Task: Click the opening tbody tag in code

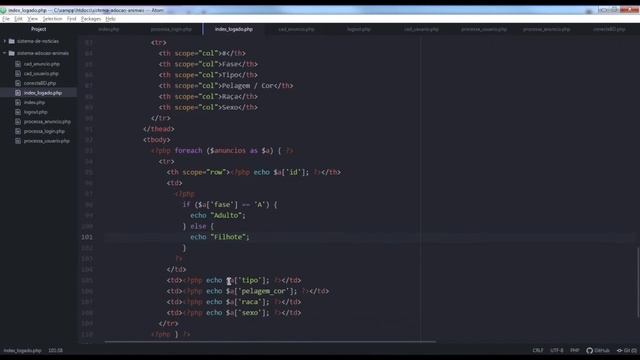Action: click(157, 140)
